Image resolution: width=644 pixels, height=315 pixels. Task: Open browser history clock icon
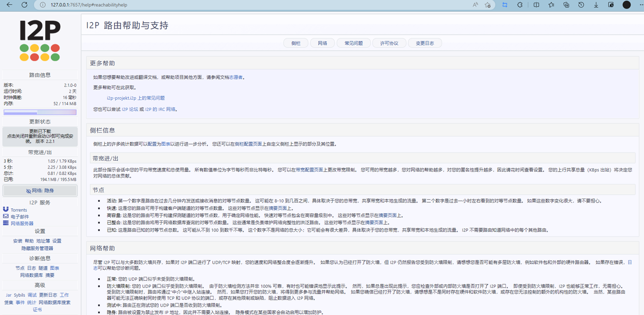coord(581,5)
